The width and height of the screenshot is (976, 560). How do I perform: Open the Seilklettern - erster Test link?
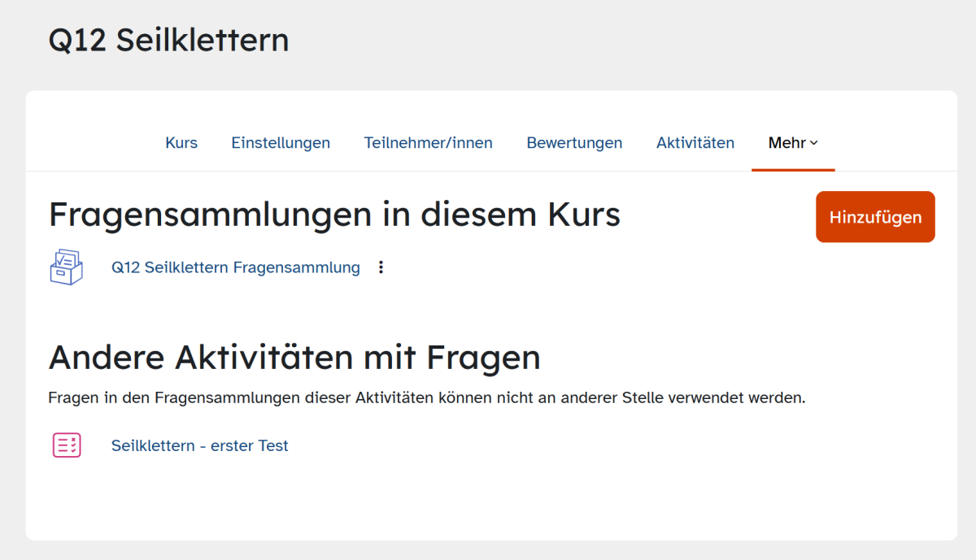pos(200,445)
